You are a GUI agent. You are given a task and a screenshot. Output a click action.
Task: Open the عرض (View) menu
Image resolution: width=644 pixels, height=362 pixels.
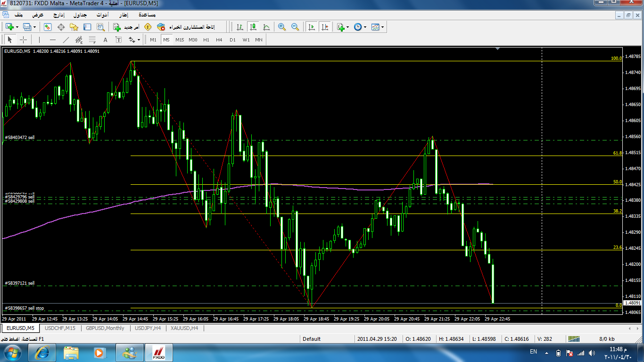coord(38,15)
